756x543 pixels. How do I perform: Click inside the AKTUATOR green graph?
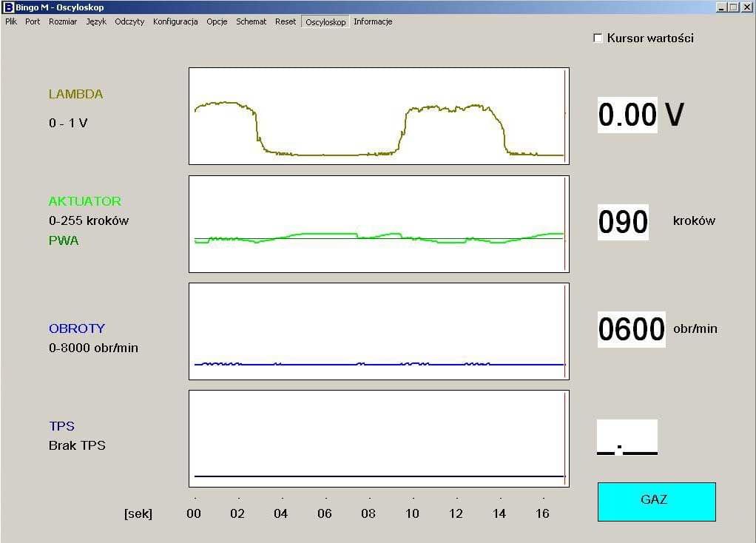coord(379,223)
